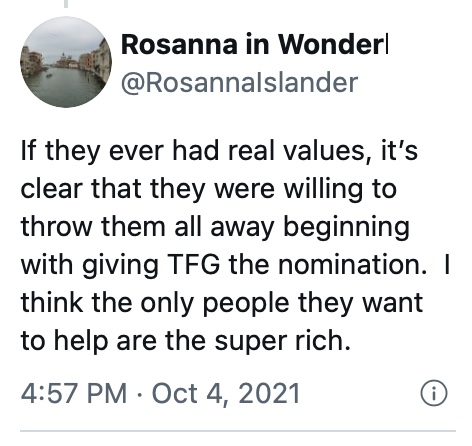Click the phrase 'super rich' in the tweet
Image resolution: width=472 pixels, height=446 pixels.
click(x=282, y=341)
